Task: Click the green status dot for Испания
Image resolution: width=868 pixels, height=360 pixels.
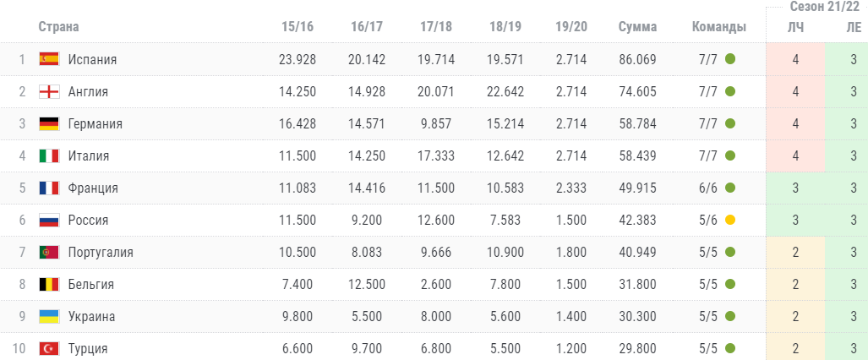Action: (730, 59)
